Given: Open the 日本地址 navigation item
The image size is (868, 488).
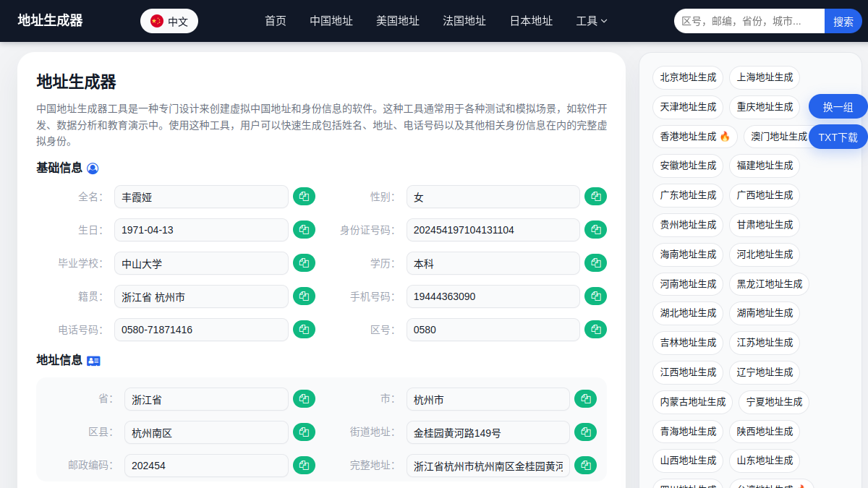Looking at the screenshot, I should 531,21.
